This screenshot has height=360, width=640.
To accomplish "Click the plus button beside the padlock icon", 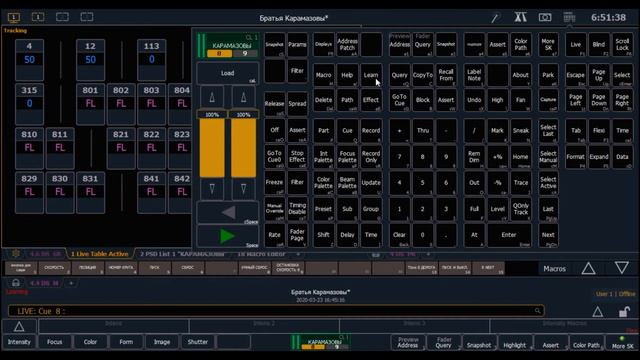I will pos(71,283).
